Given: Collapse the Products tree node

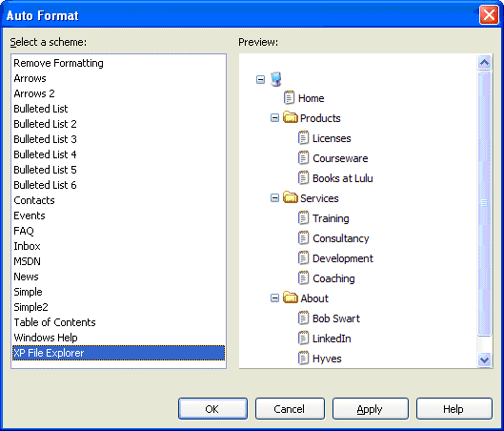Looking at the screenshot, I should click(274, 118).
